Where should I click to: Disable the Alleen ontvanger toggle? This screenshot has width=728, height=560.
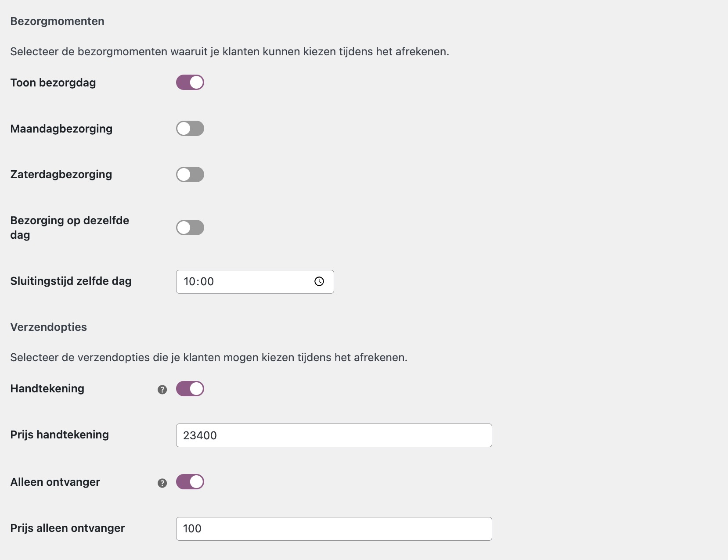[190, 482]
